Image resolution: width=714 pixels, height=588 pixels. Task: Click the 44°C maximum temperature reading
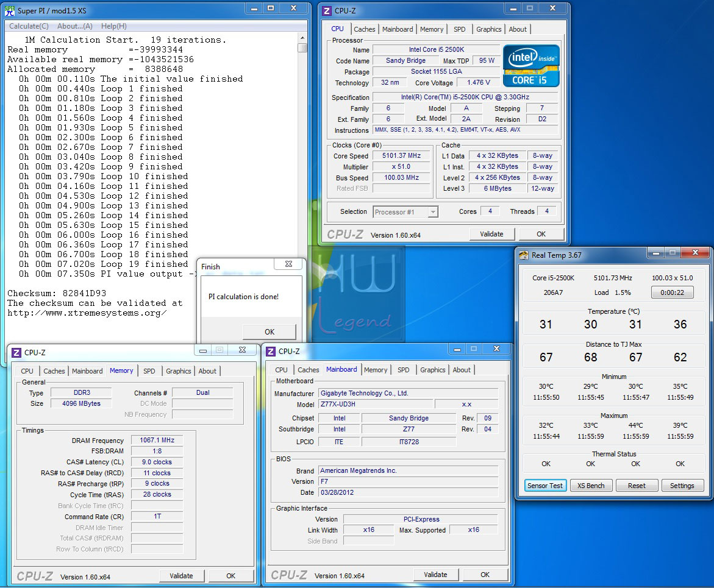(x=636, y=425)
